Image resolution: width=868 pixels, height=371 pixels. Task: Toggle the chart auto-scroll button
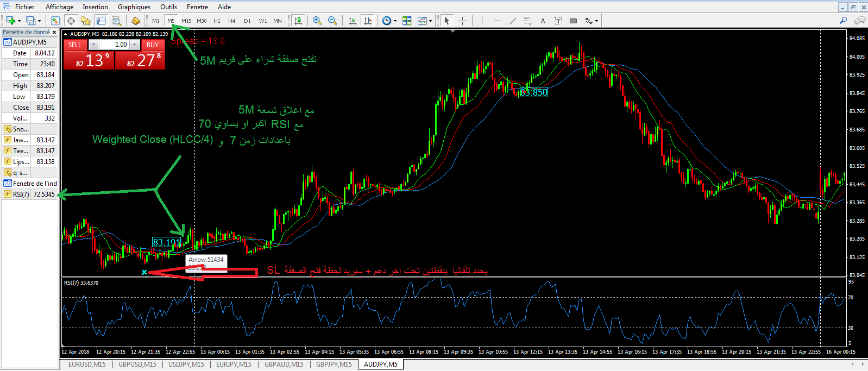tap(352, 21)
